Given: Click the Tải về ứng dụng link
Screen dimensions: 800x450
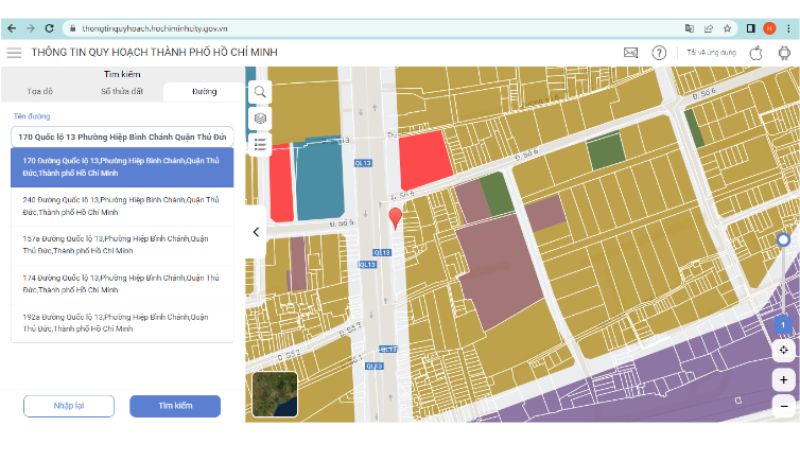Looking at the screenshot, I should pyautogui.click(x=711, y=52).
